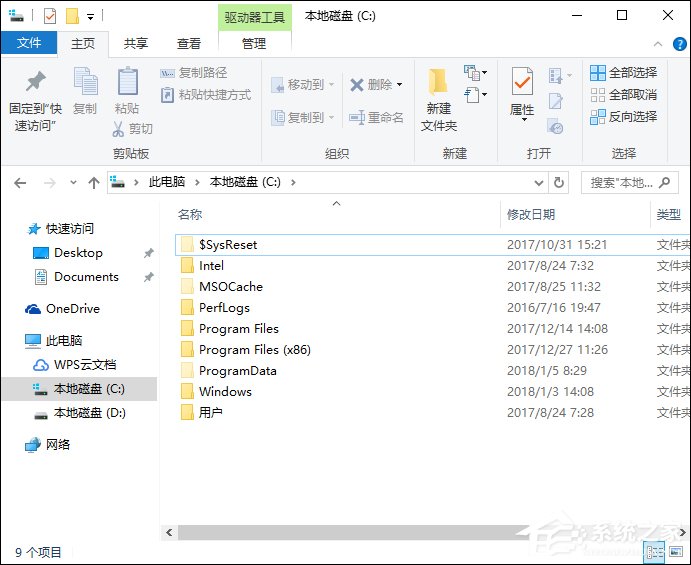Click the search box for Local Disk
Image resolution: width=691 pixels, height=565 pixels.
(629, 182)
